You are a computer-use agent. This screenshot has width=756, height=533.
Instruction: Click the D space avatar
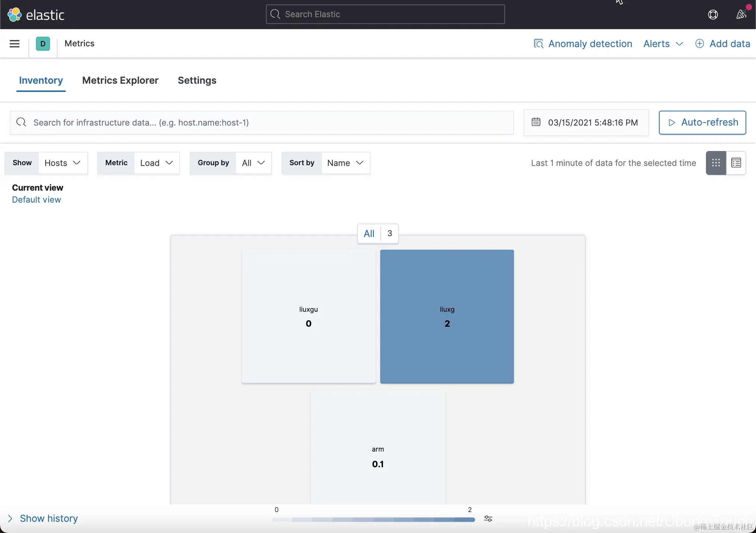pos(43,44)
